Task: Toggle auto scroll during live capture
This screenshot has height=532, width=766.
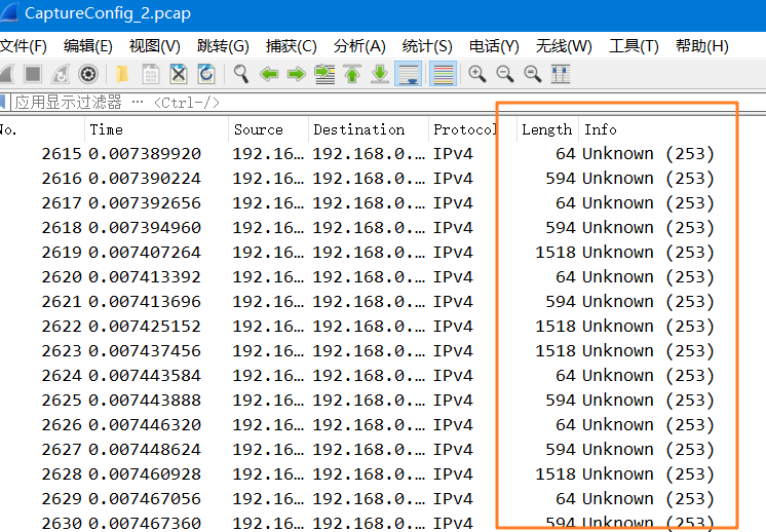Action: 408,74
